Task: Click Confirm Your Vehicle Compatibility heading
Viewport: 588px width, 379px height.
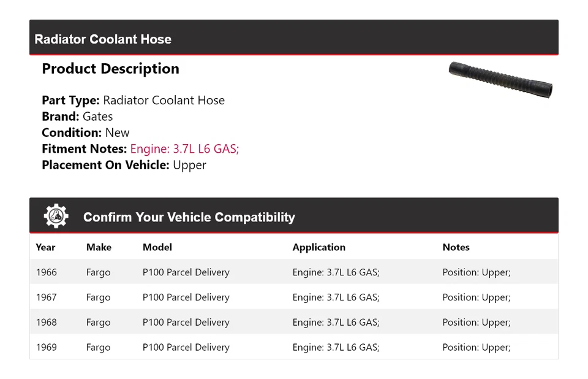Action: click(x=189, y=217)
